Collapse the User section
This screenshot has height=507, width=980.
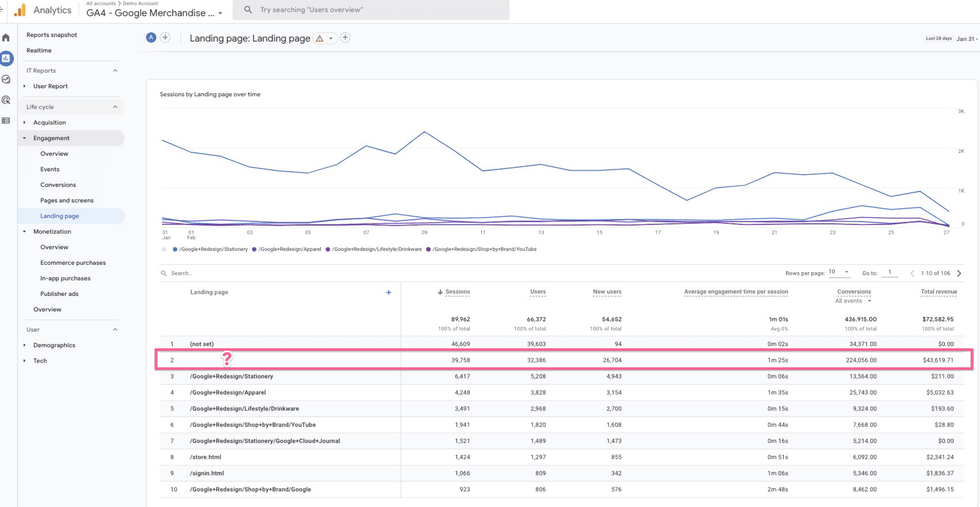click(115, 329)
